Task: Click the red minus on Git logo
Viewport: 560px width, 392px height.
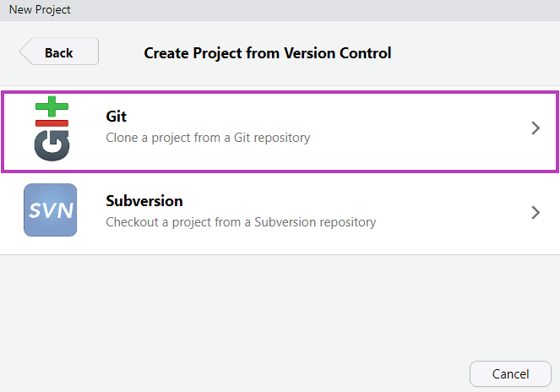Action: pyautogui.click(x=52, y=123)
